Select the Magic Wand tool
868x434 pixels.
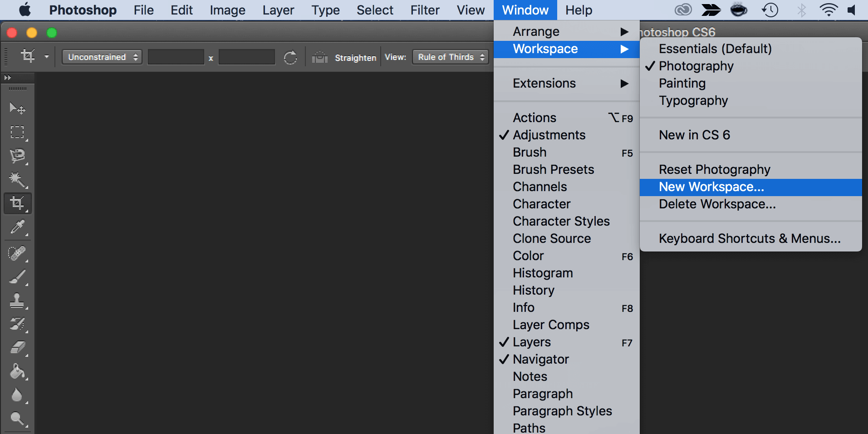(x=17, y=179)
